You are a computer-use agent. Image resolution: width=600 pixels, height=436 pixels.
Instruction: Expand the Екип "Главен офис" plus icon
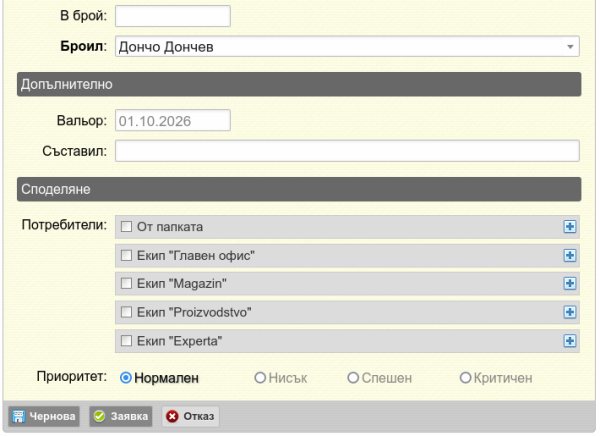(569, 255)
